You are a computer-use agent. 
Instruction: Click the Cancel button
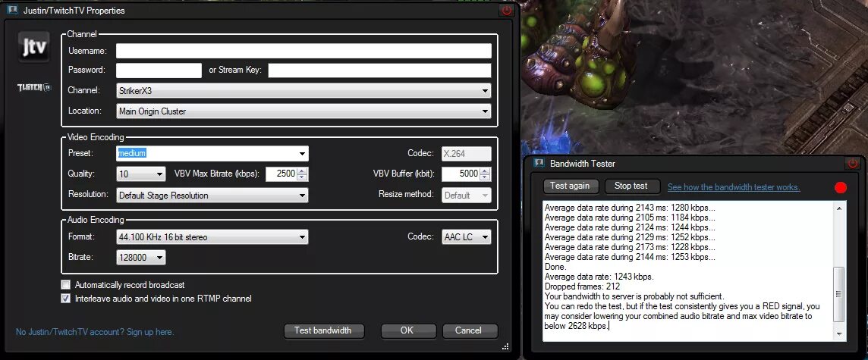tap(468, 330)
